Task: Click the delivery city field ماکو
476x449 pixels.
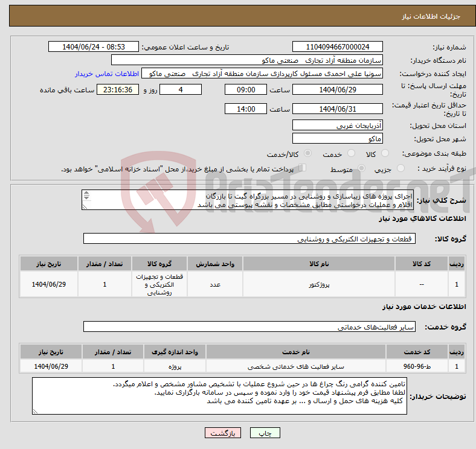Action: coord(337,138)
